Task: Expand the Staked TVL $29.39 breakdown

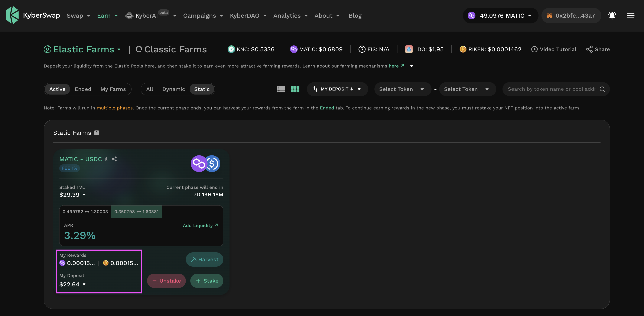Action: pyautogui.click(x=84, y=195)
